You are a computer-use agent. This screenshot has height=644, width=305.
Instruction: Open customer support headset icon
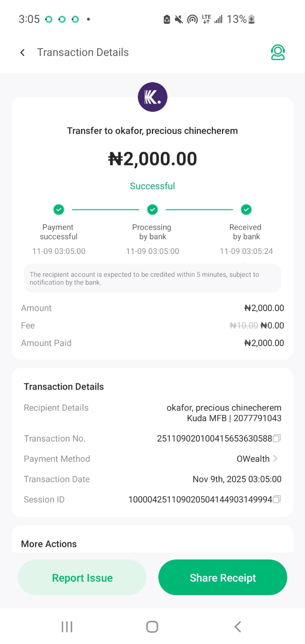pos(278,53)
